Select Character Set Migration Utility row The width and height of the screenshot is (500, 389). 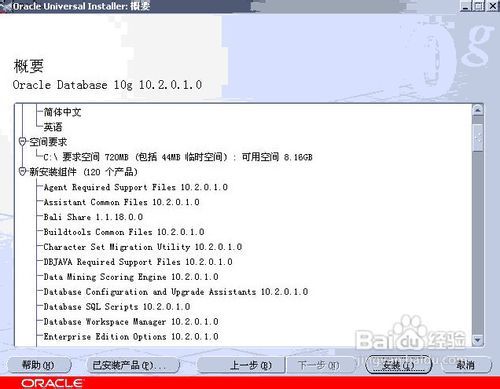pyautogui.click(x=143, y=247)
